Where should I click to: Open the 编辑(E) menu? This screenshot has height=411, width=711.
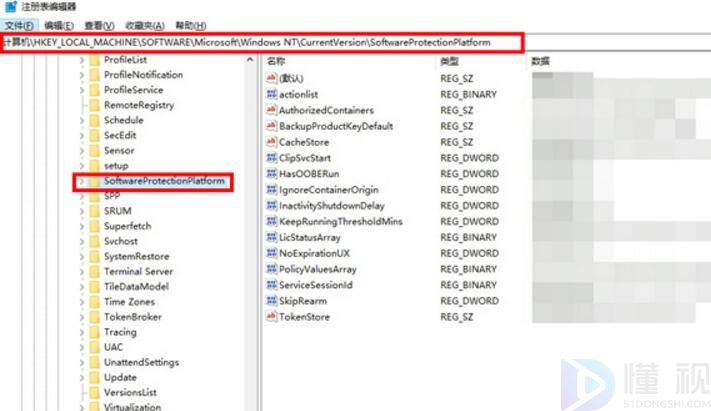[x=59, y=25]
